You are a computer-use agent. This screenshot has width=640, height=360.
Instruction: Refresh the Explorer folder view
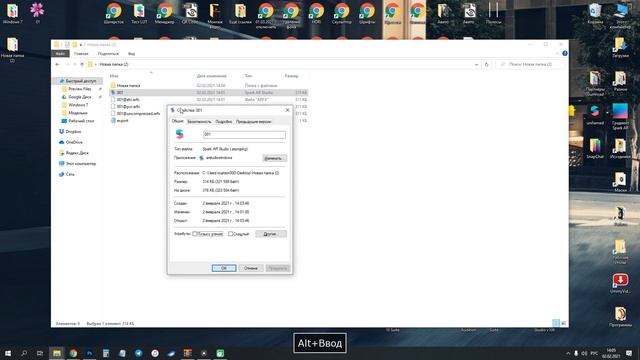pyautogui.click(x=486, y=64)
